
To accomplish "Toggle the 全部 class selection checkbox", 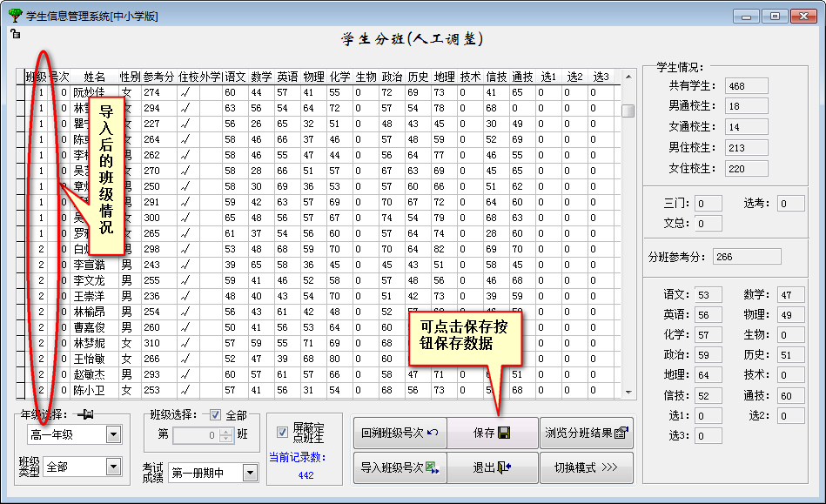I will pyautogui.click(x=216, y=415).
